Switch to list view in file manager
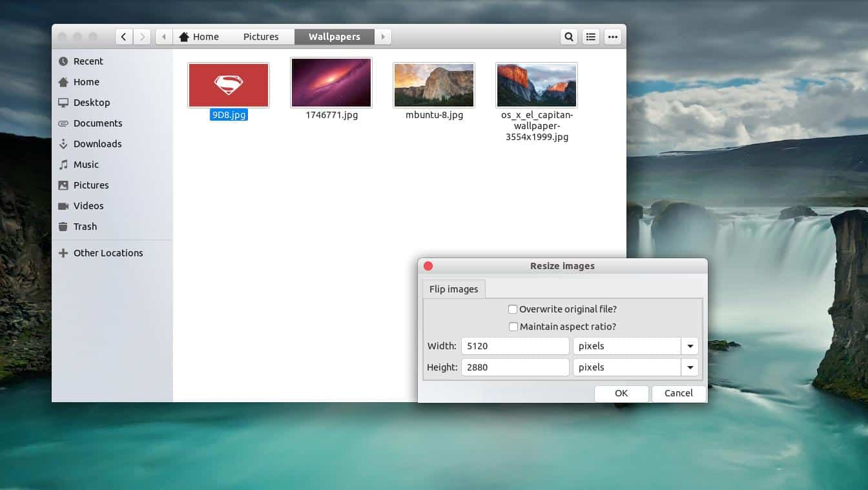868x490 pixels. click(x=591, y=37)
